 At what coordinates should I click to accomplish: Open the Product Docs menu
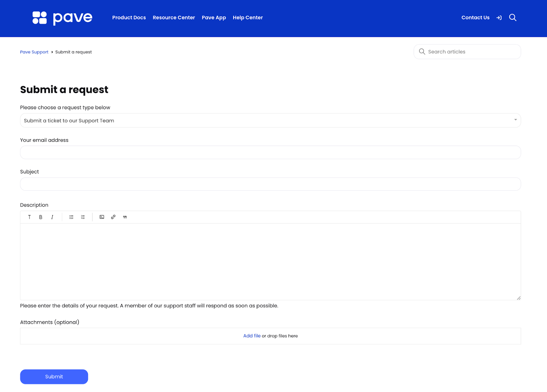(129, 17)
